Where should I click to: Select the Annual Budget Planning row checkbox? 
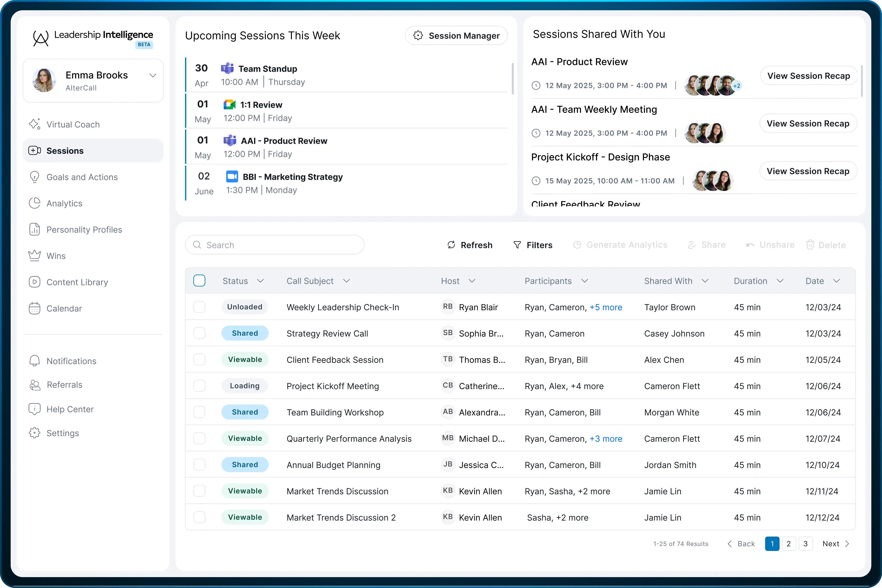[199, 465]
